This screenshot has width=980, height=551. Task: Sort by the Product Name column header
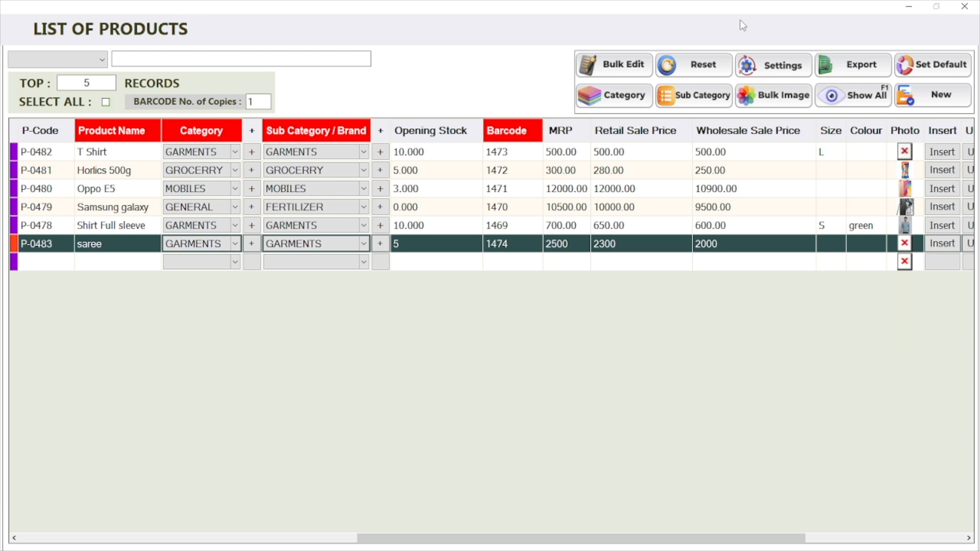click(117, 131)
